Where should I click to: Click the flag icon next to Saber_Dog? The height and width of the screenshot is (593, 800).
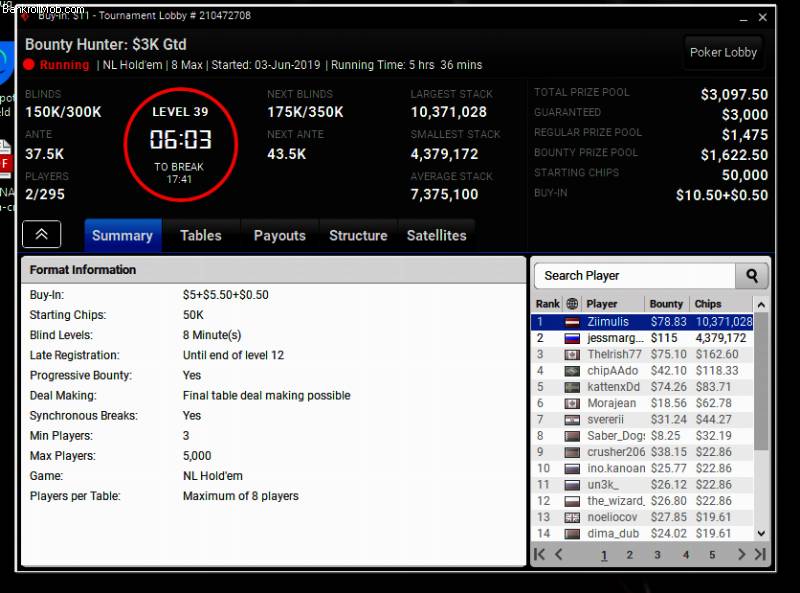point(572,436)
